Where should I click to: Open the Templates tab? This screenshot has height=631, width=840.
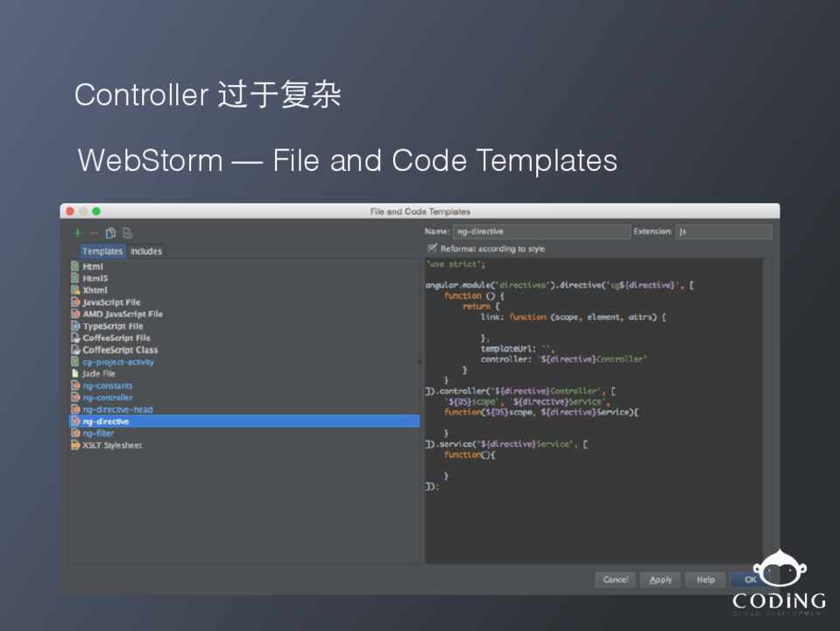coord(102,252)
